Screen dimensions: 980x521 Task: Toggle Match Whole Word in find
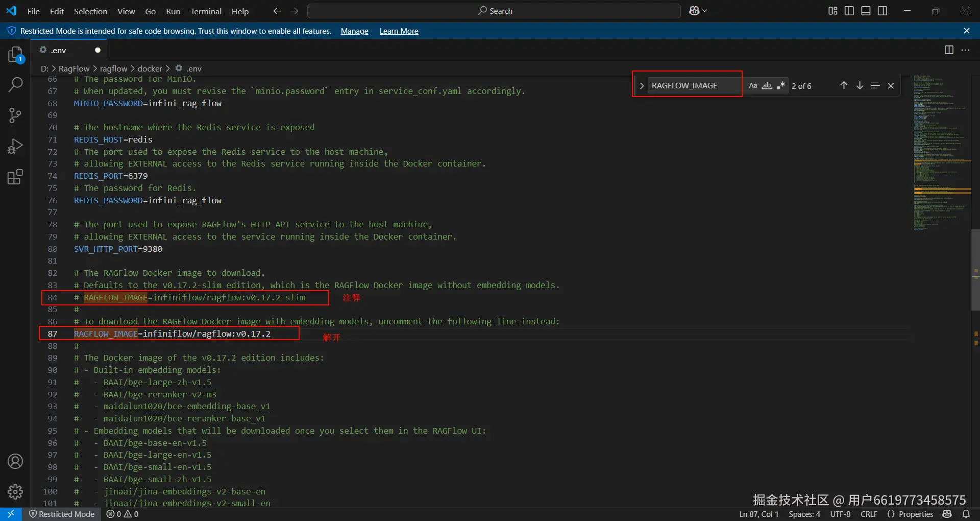[767, 86]
